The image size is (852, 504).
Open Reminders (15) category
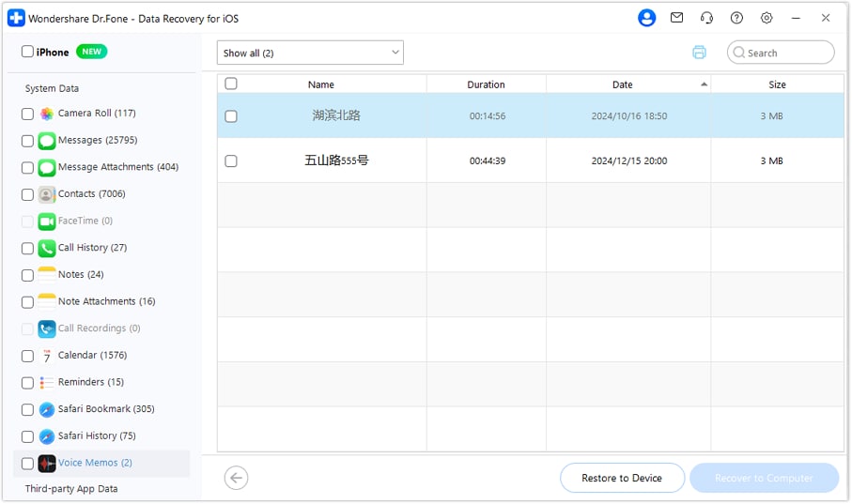[91, 382]
